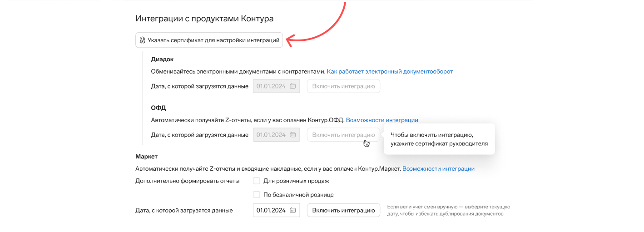Click the 'По безналичной рознице' label text

click(x=298, y=195)
